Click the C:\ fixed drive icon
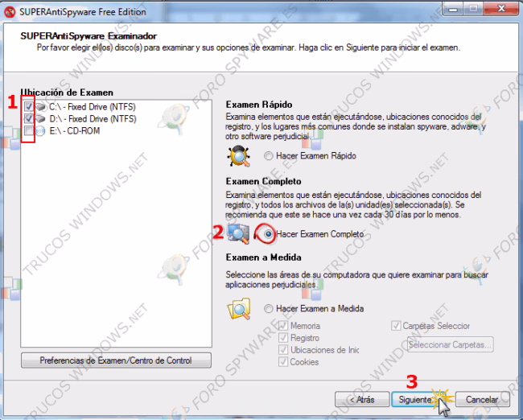This screenshot has width=523, height=420. 41,107
